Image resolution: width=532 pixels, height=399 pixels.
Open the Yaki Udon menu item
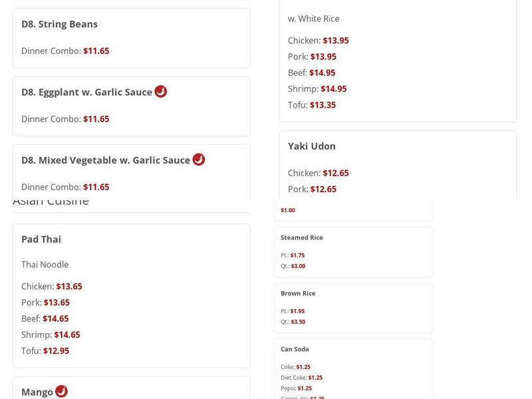[312, 146]
